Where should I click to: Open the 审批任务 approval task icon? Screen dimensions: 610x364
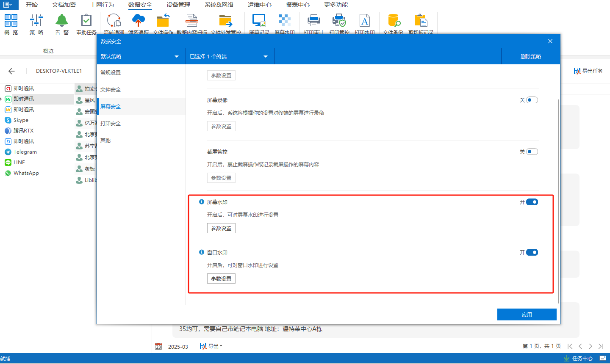click(x=86, y=21)
